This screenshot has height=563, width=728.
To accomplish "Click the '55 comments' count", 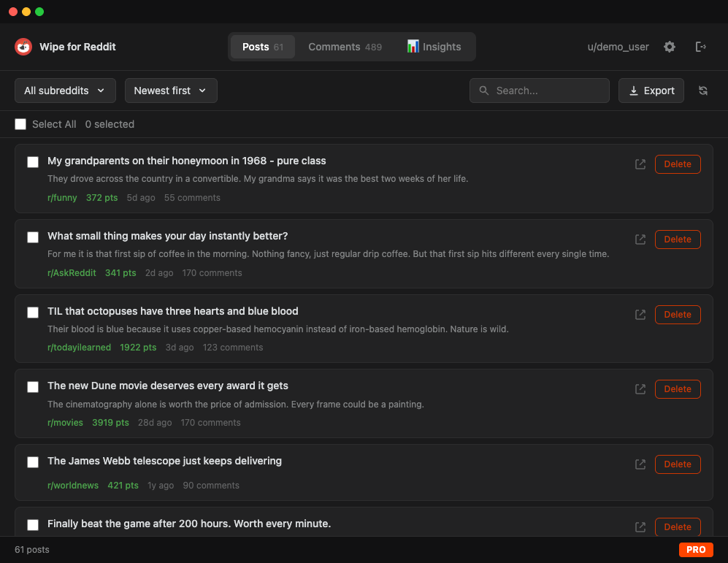I will pos(192,198).
